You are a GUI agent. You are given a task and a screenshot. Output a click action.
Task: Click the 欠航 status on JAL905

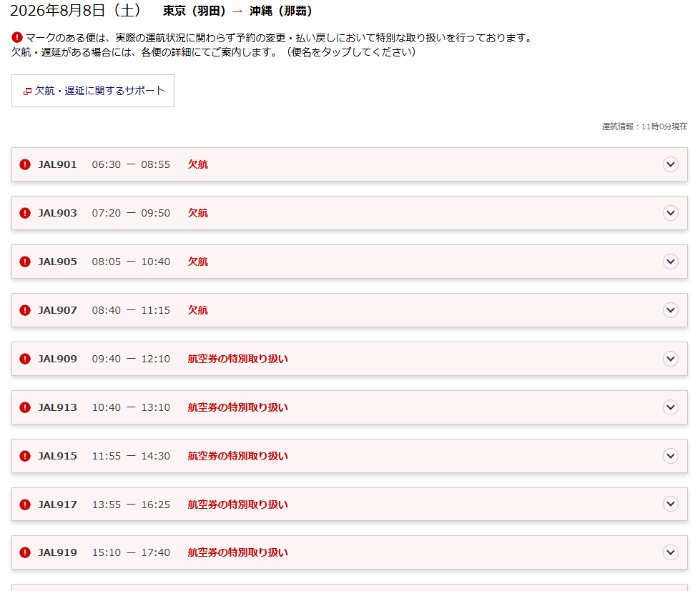(x=198, y=262)
